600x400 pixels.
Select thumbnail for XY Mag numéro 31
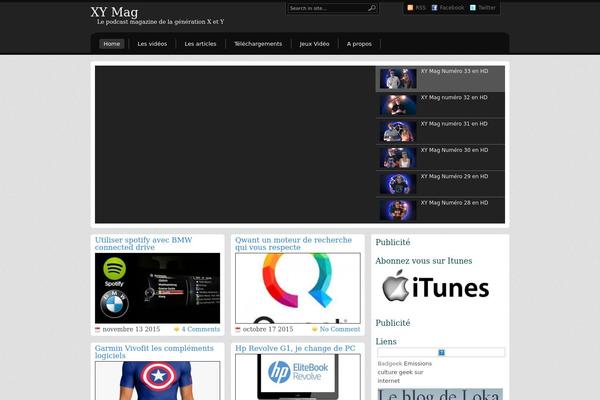(x=398, y=131)
